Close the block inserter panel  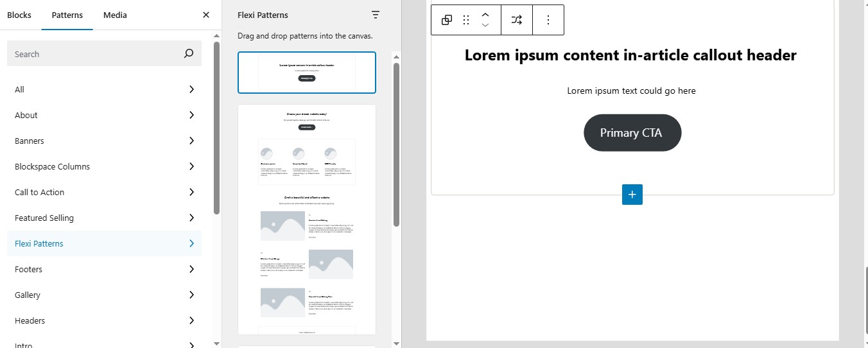(206, 15)
